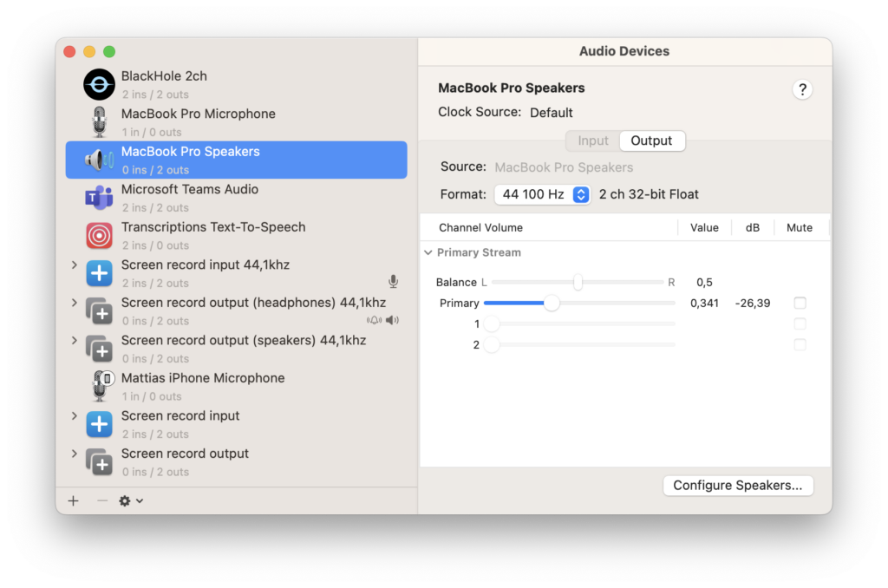Image resolution: width=888 pixels, height=588 pixels.
Task: Select the Output tab
Action: [x=651, y=140]
